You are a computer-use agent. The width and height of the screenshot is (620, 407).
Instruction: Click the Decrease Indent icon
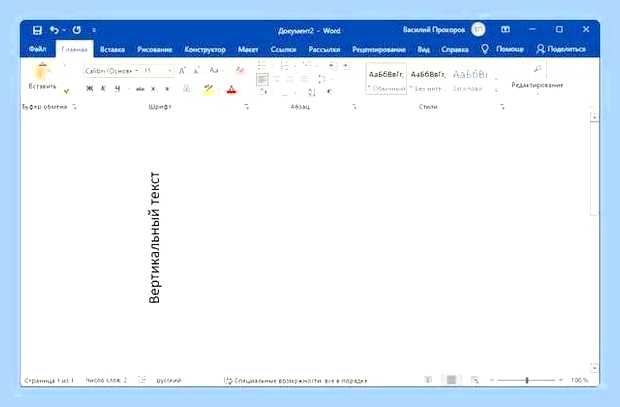(332, 66)
